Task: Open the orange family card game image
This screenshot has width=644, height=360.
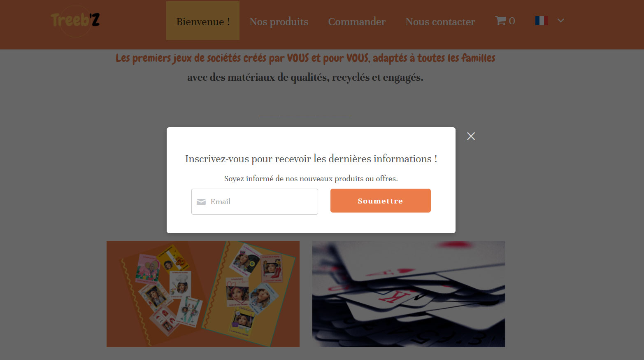Action: click(x=203, y=294)
